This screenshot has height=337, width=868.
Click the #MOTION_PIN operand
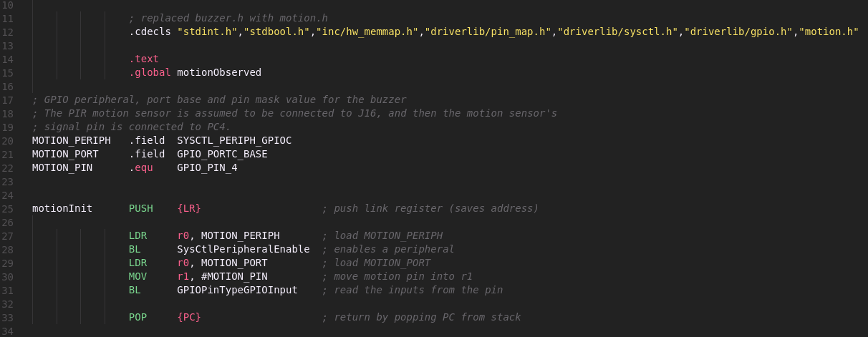[234, 276]
